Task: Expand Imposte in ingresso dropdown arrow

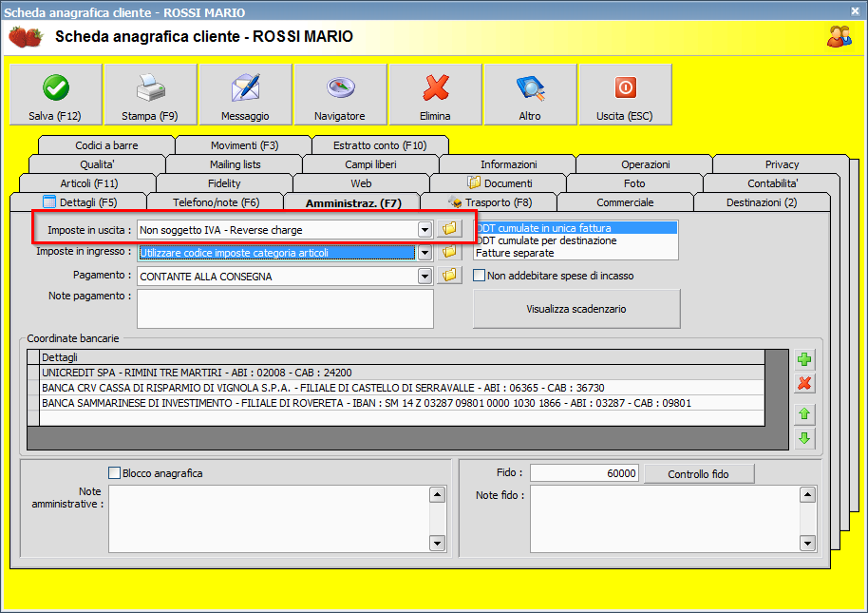Action: tap(425, 253)
